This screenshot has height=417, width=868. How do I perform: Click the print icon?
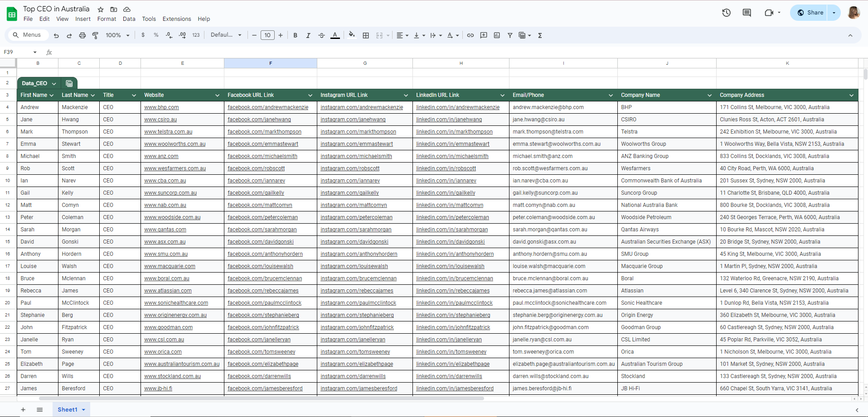82,35
